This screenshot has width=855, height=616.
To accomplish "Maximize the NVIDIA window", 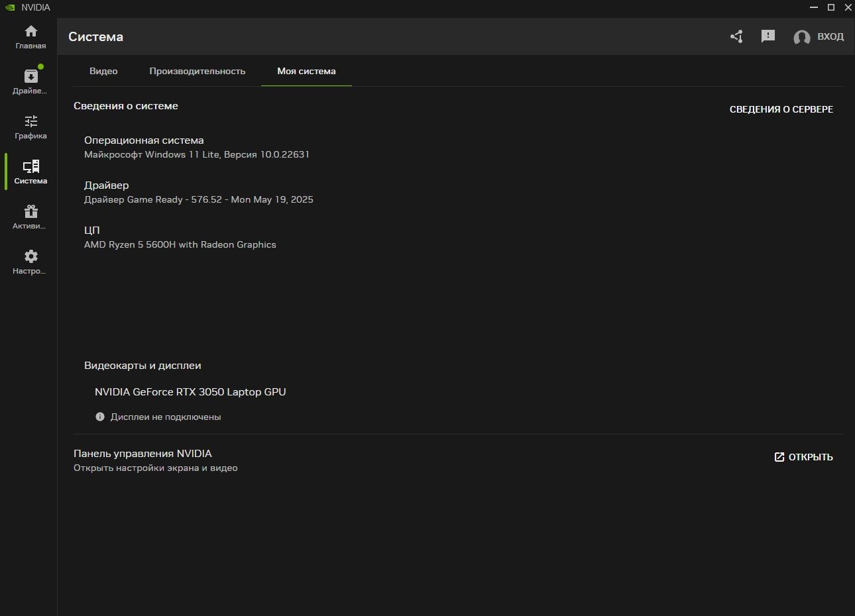I will point(831,7).
